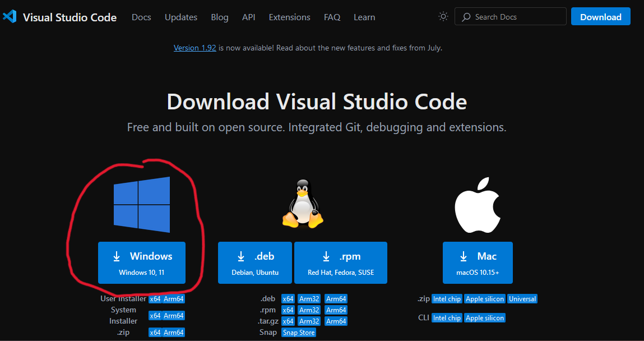
Task: Download the Windows 10, 11 installer
Action: point(142,262)
